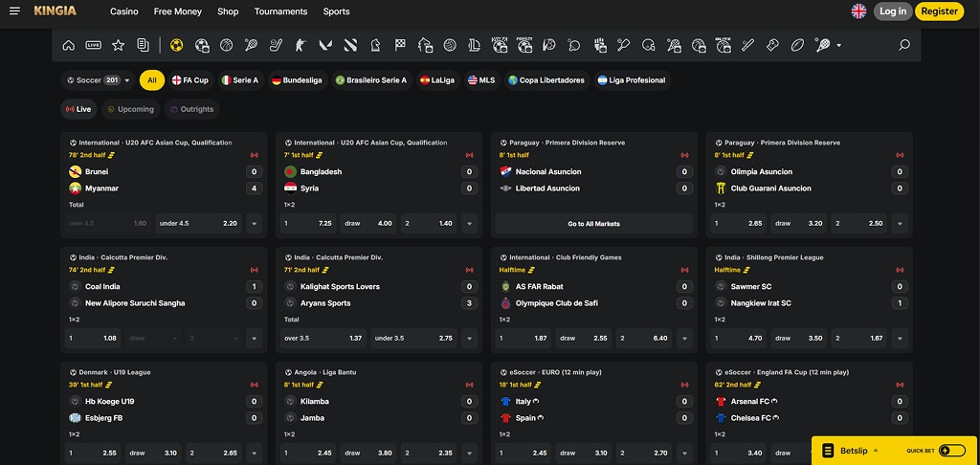Select the Counter-Strike shooter icon
Image resolution: width=980 pixels, height=465 pixels.
click(x=301, y=45)
